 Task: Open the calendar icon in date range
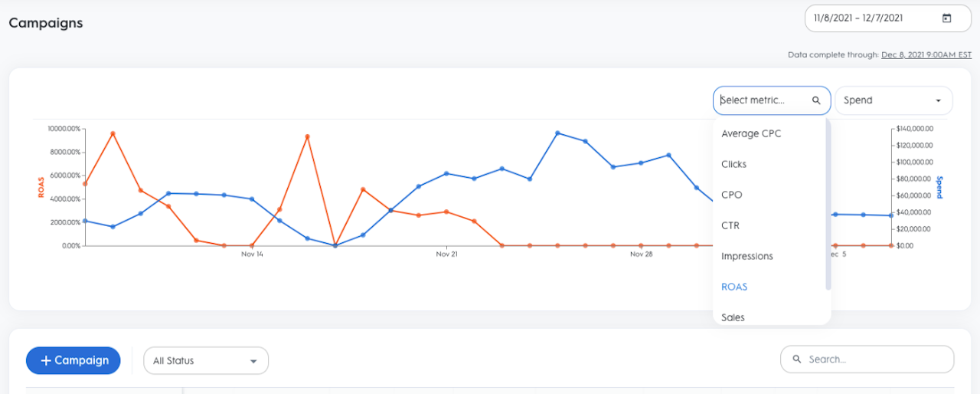click(946, 18)
